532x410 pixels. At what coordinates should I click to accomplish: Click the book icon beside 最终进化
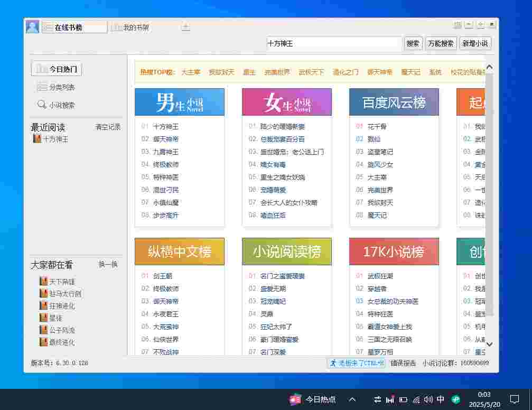(43, 342)
